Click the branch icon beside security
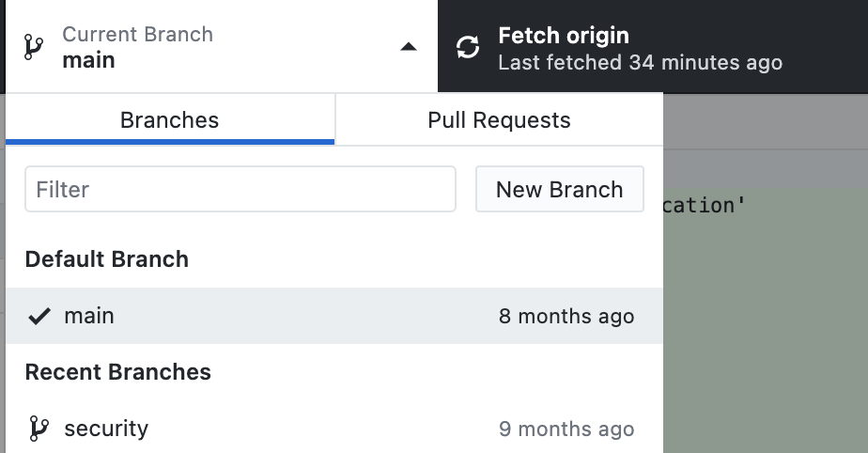The image size is (868, 453). coord(39,429)
